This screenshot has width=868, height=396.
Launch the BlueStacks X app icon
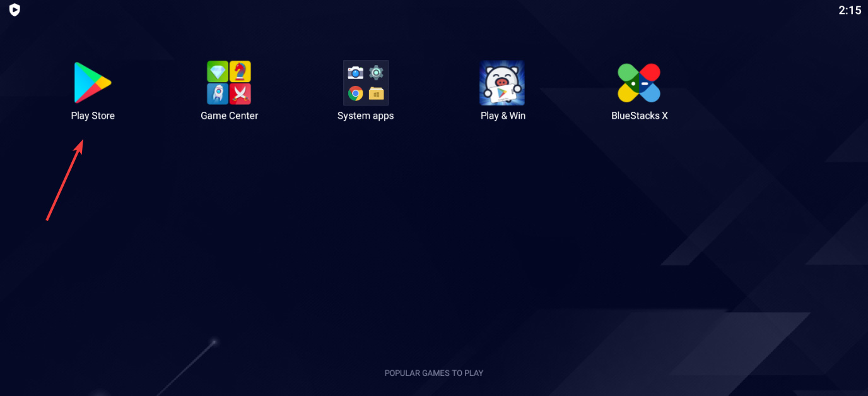tap(639, 83)
